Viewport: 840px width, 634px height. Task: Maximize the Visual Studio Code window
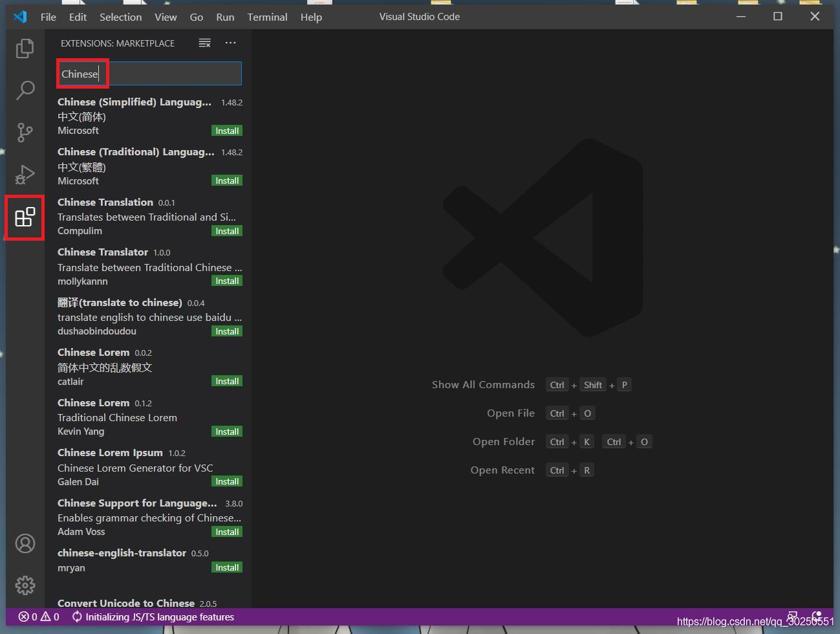[778, 17]
